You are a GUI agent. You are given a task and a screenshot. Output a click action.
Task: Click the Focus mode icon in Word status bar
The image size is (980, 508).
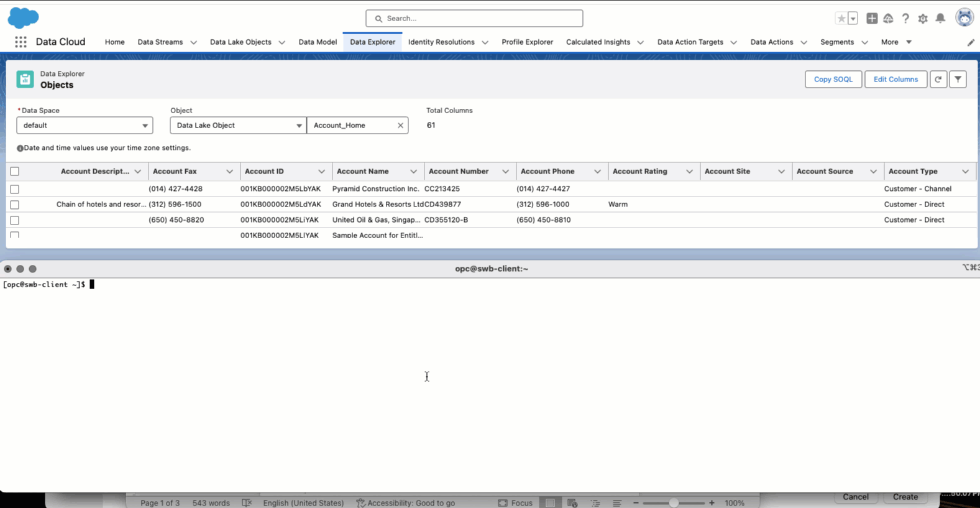tap(503, 503)
